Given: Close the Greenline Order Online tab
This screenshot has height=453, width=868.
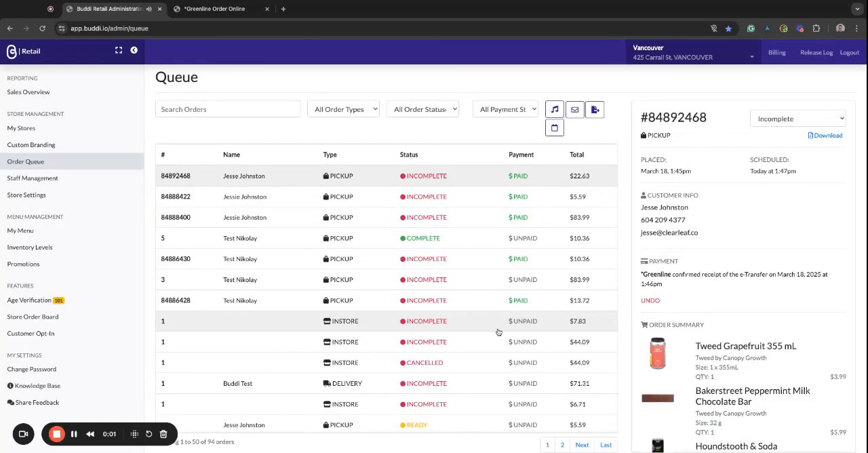Looking at the screenshot, I should coord(267,9).
